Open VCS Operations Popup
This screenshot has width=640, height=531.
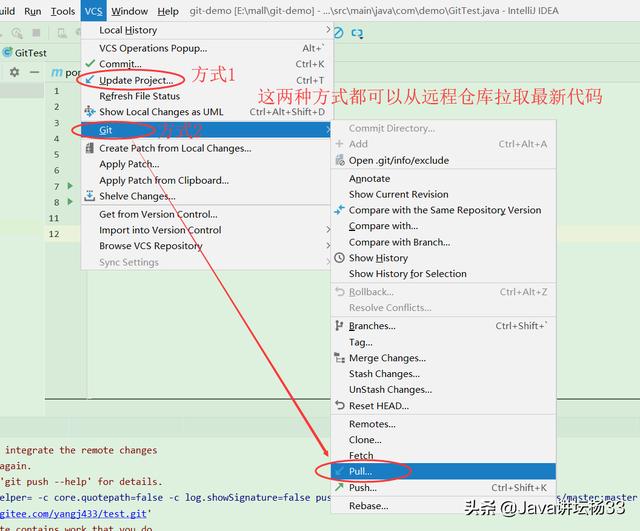tap(207, 48)
